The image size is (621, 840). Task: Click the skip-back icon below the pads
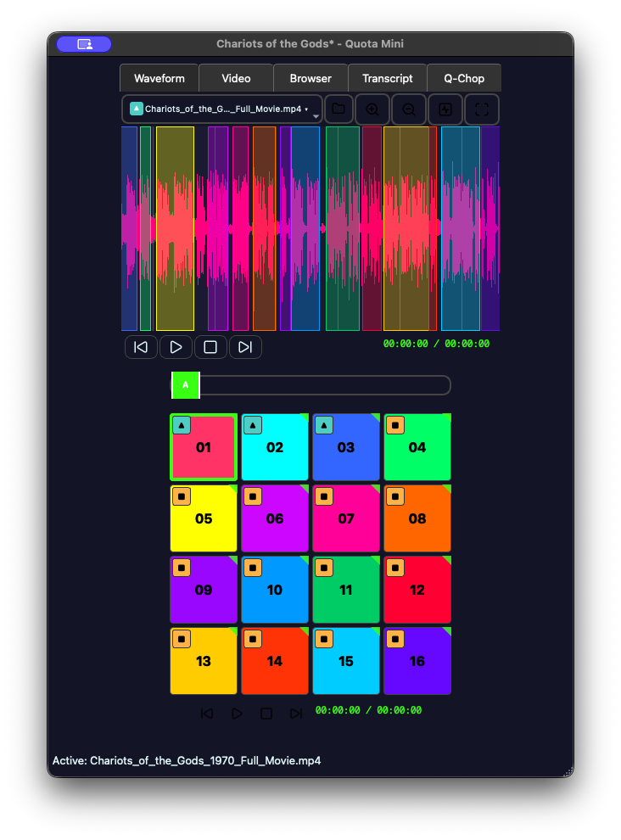point(207,714)
